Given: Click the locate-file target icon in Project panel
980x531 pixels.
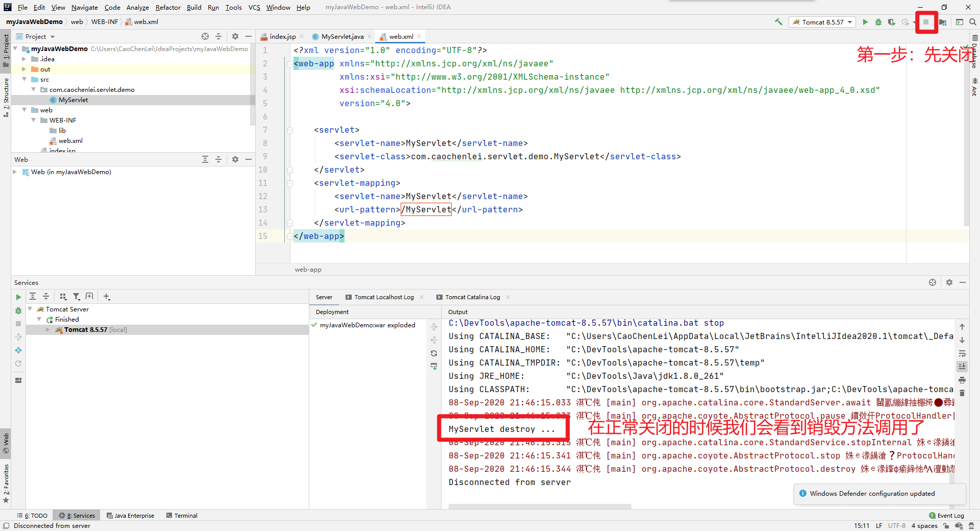Looking at the screenshot, I should point(205,36).
